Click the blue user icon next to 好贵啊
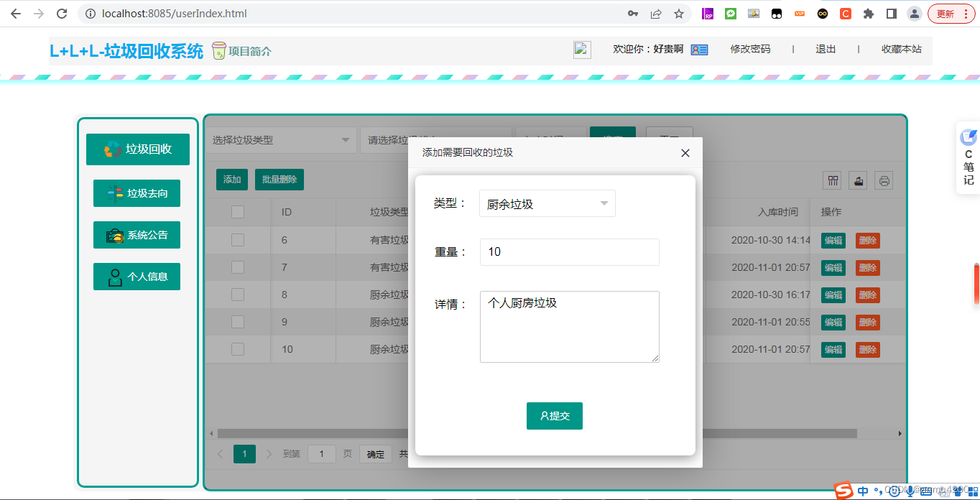 698,50
